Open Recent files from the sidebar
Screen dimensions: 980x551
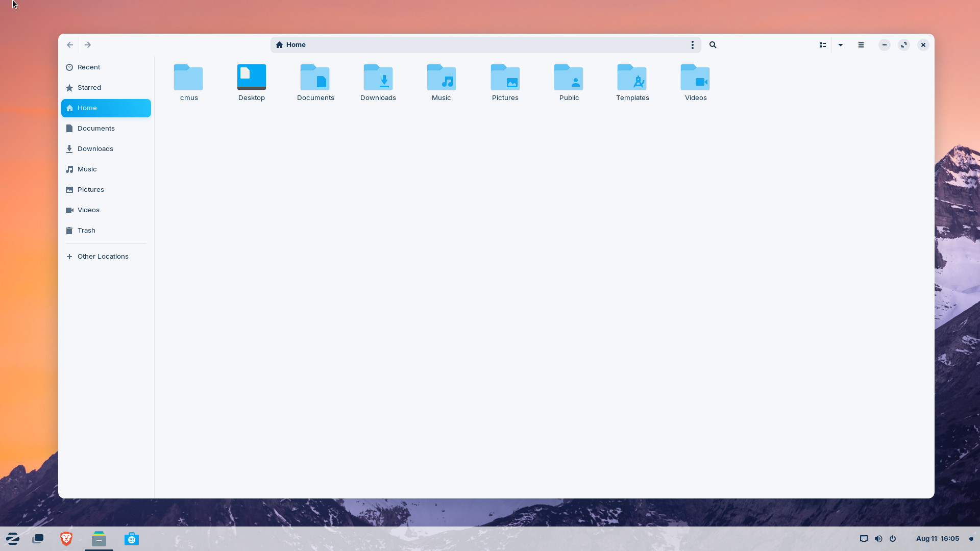[89, 67]
